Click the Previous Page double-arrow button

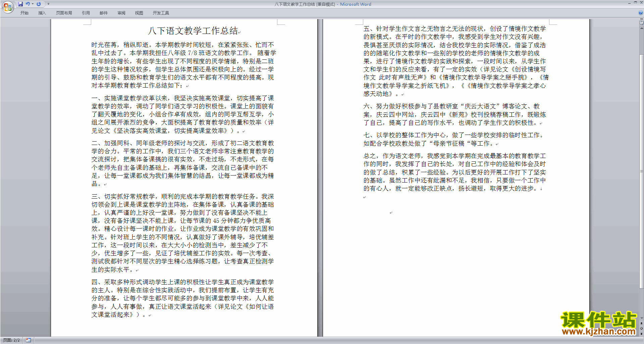pyautogui.click(x=642, y=324)
